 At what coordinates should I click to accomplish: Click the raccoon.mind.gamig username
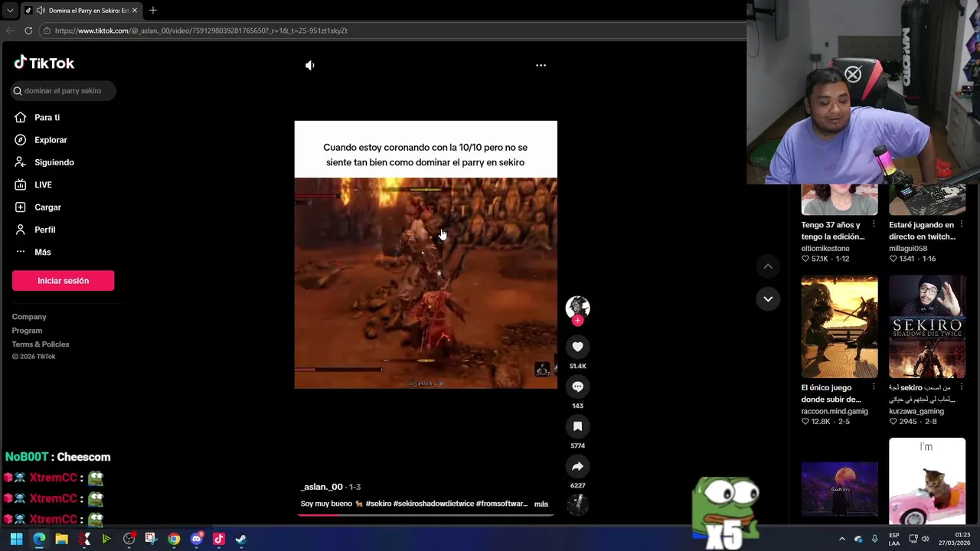tap(835, 412)
